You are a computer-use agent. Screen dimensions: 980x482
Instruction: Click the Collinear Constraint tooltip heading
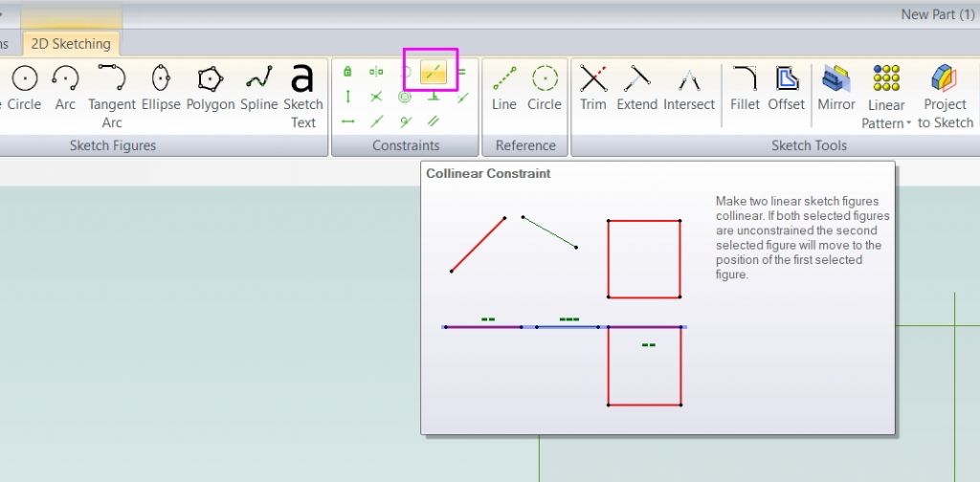tap(488, 173)
